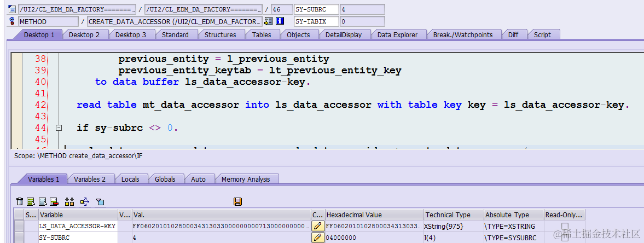Click the METHOD event type field
Viewport: 644px width, 243px height.
(x=48, y=21)
